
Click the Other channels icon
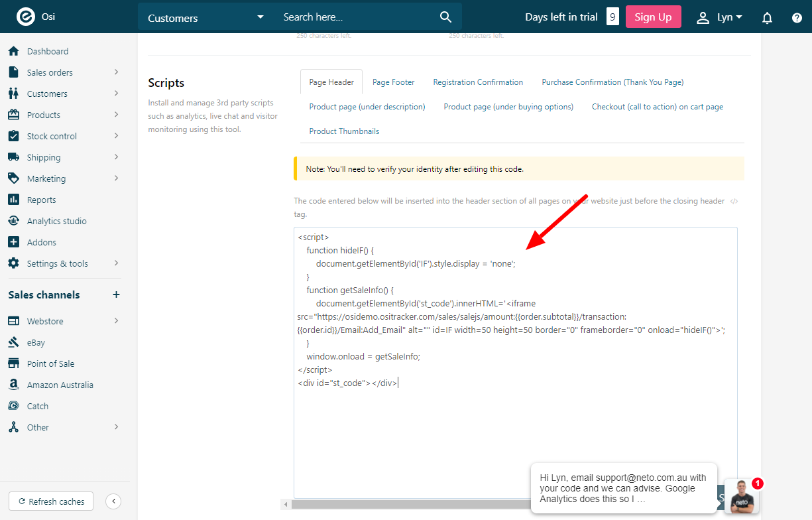(x=13, y=427)
